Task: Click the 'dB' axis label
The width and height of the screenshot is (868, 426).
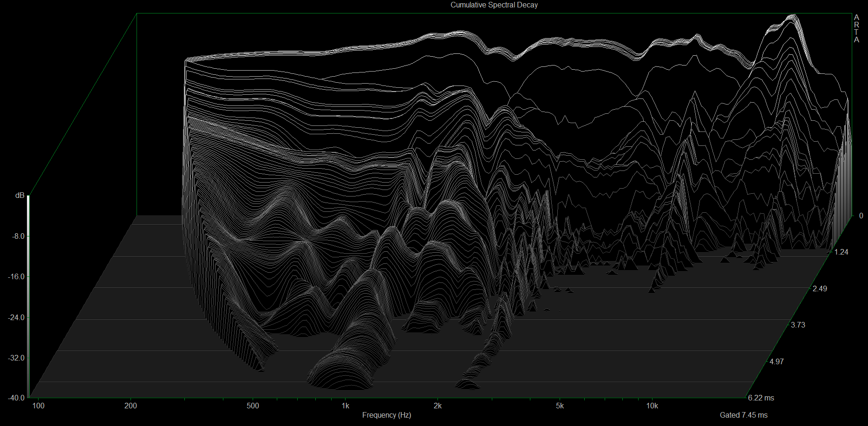Action: click(x=20, y=195)
